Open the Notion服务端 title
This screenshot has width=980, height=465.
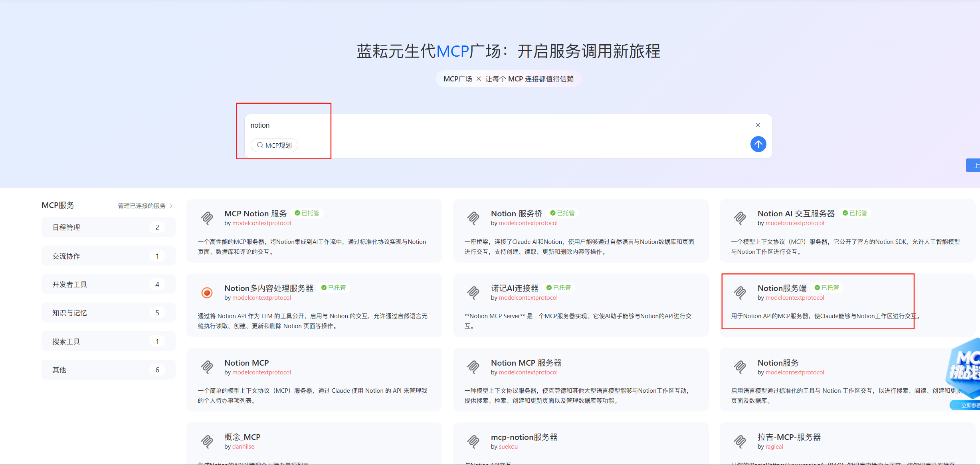click(782, 288)
